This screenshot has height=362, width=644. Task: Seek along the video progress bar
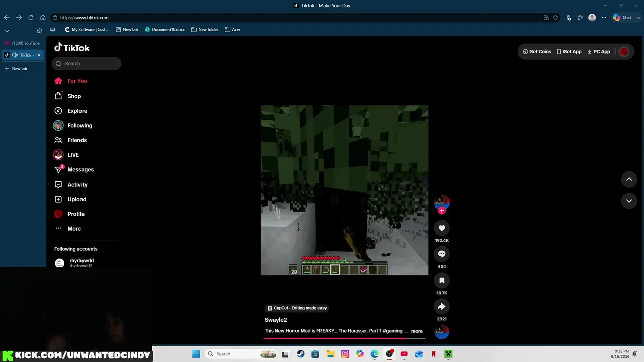tap(344, 338)
